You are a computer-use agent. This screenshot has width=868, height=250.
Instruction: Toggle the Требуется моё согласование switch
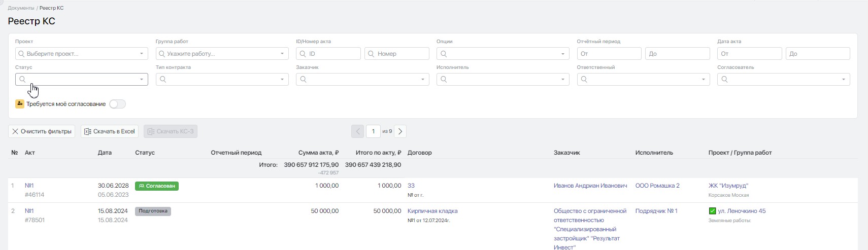[x=117, y=104]
